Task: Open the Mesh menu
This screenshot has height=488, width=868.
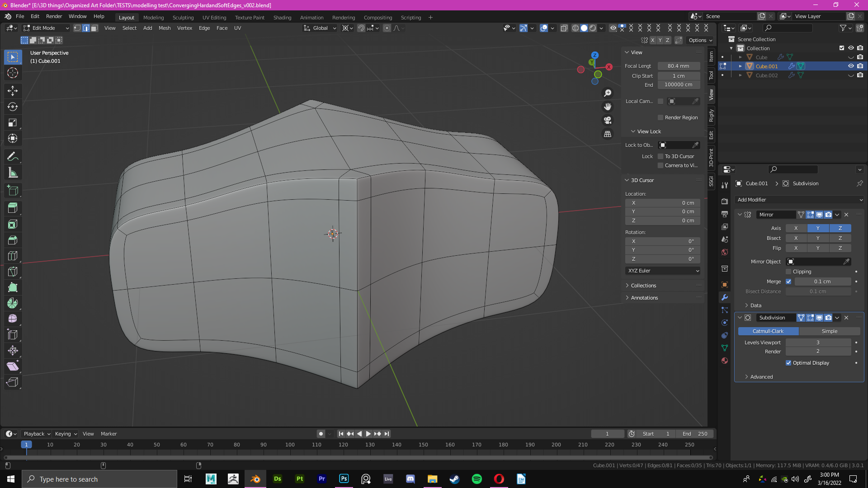Action: 165,28
